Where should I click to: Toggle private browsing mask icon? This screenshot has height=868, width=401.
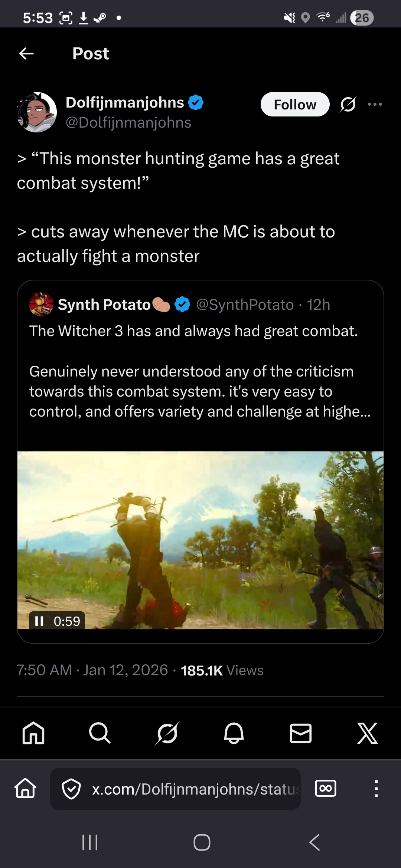pyautogui.click(x=326, y=789)
